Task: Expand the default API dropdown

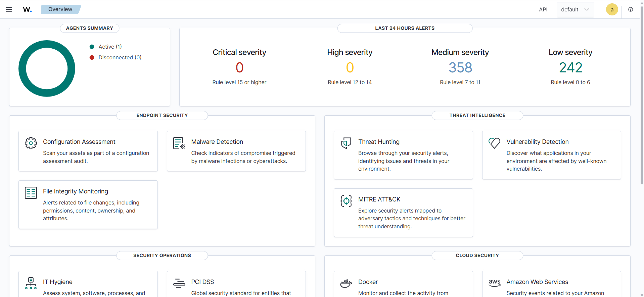Action: pos(575,9)
